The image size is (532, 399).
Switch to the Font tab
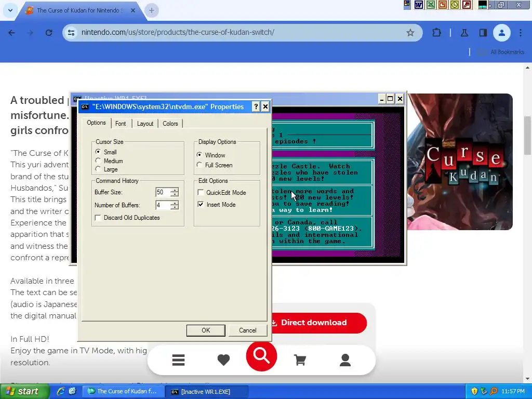pyautogui.click(x=121, y=124)
